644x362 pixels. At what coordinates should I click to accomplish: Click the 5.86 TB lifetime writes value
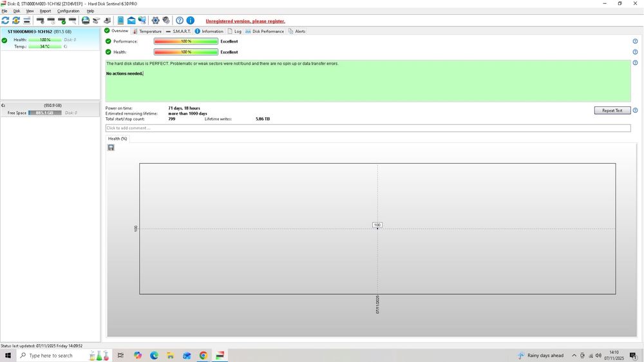click(x=263, y=119)
